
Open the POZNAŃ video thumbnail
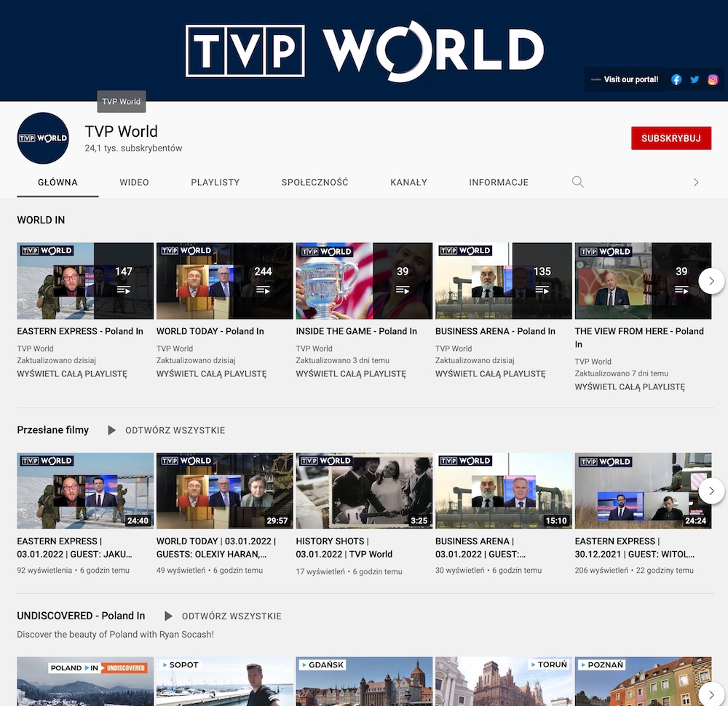click(x=643, y=681)
